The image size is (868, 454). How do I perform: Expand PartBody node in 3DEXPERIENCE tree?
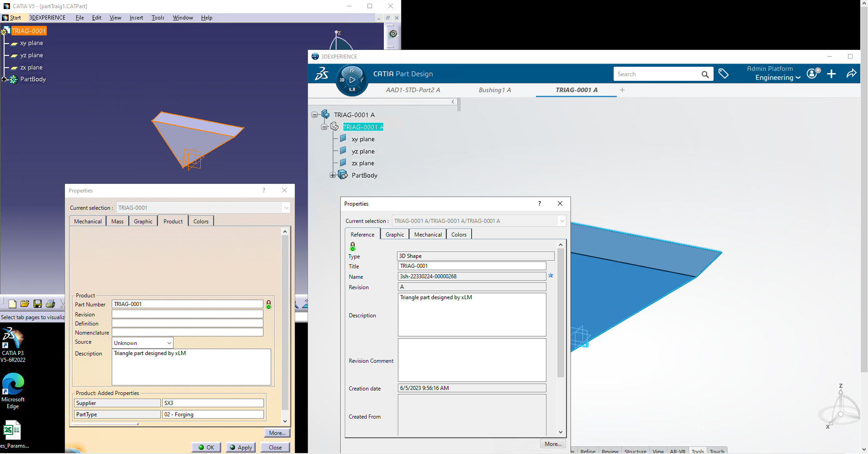(x=332, y=175)
